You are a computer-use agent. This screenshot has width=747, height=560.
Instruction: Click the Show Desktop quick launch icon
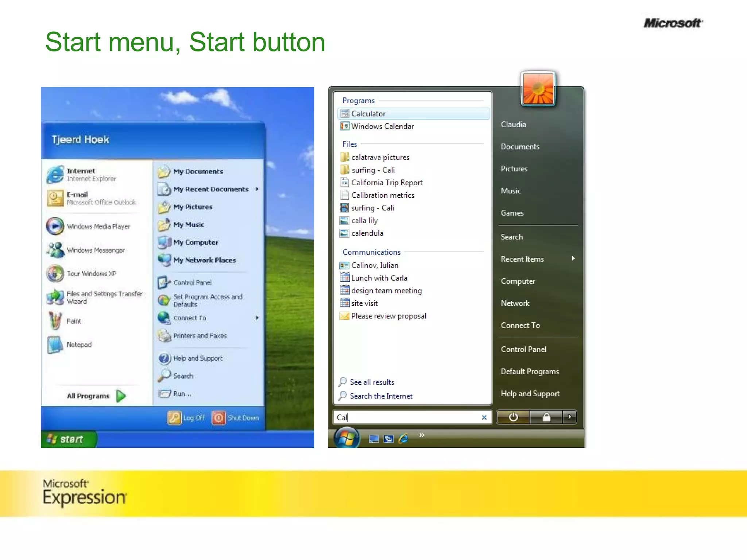pos(373,439)
